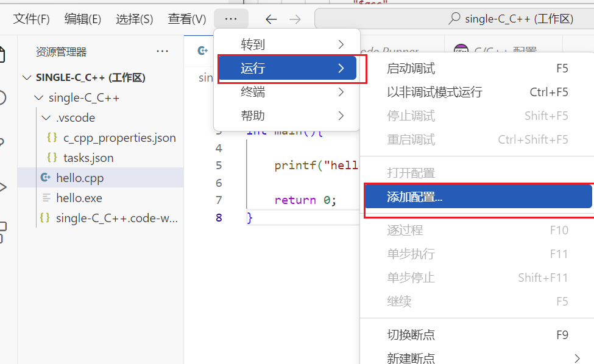Collapse the single-C_C++ folder
The image size is (594, 364).
pyautogui.click(x=38, y=98)
